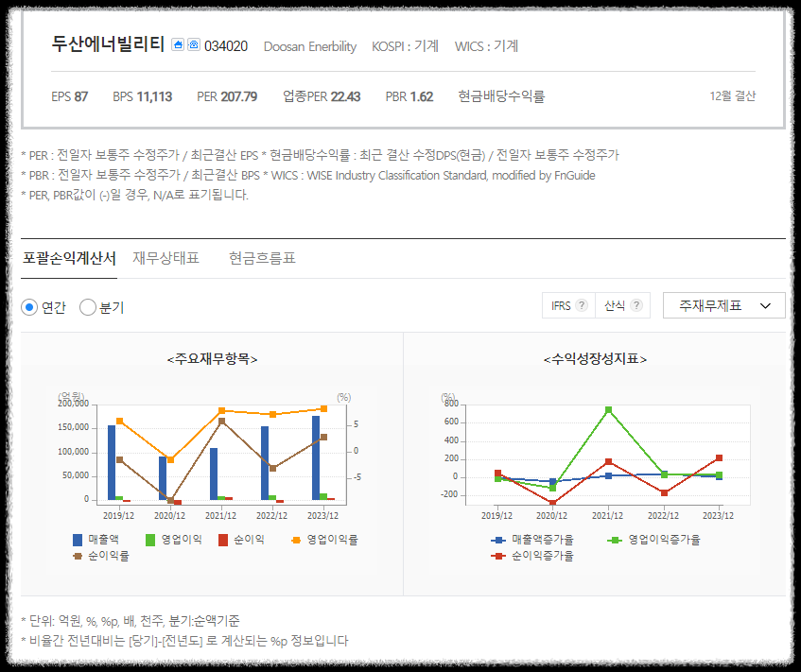Switch to the 재무상태표 tab
Screen dimensions: 801x672
pos(166,258)
